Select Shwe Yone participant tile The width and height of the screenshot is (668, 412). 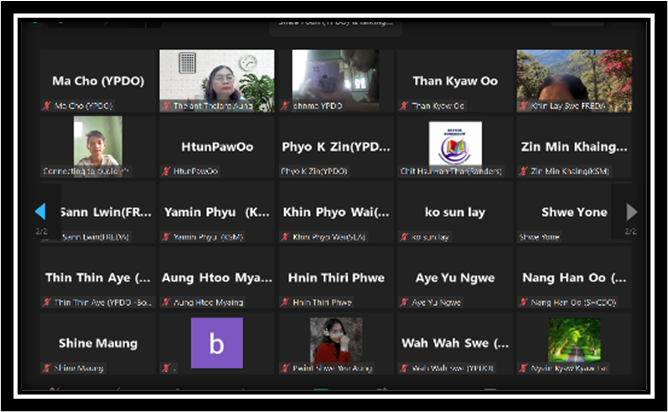(574, 212)
